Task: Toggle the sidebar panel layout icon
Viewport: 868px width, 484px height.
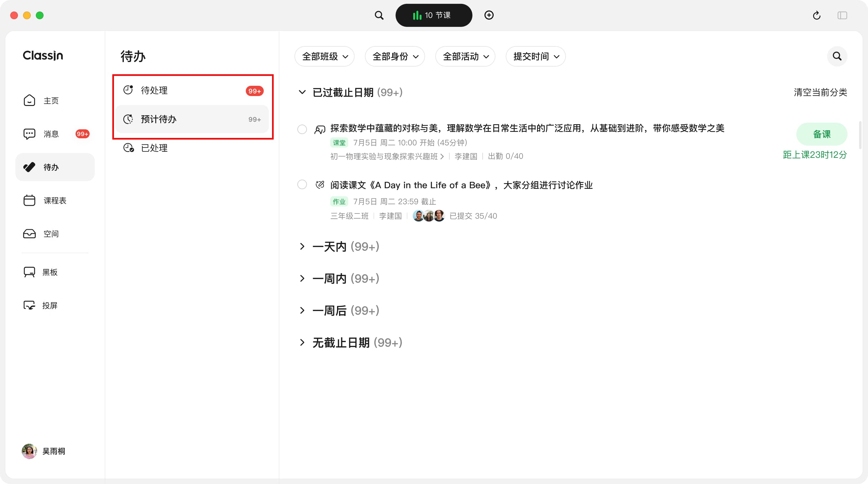Action: [x=842, y=15]
